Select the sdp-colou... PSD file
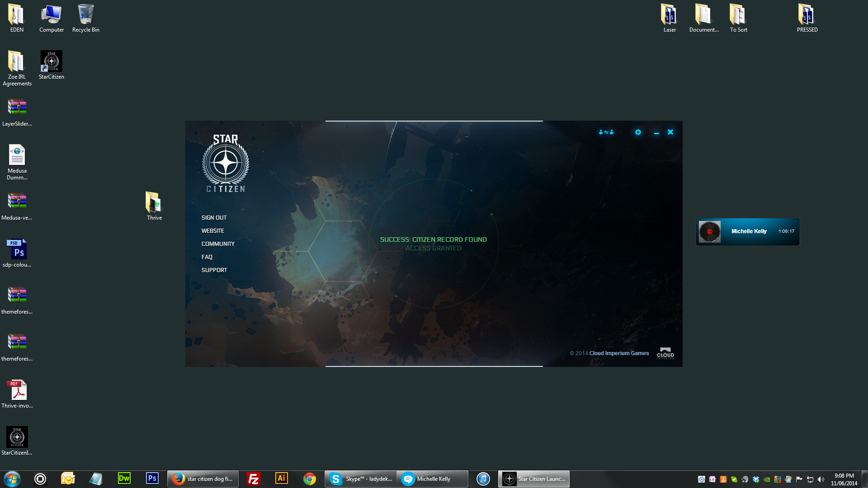868x488 pixels. tap(17, 253)
